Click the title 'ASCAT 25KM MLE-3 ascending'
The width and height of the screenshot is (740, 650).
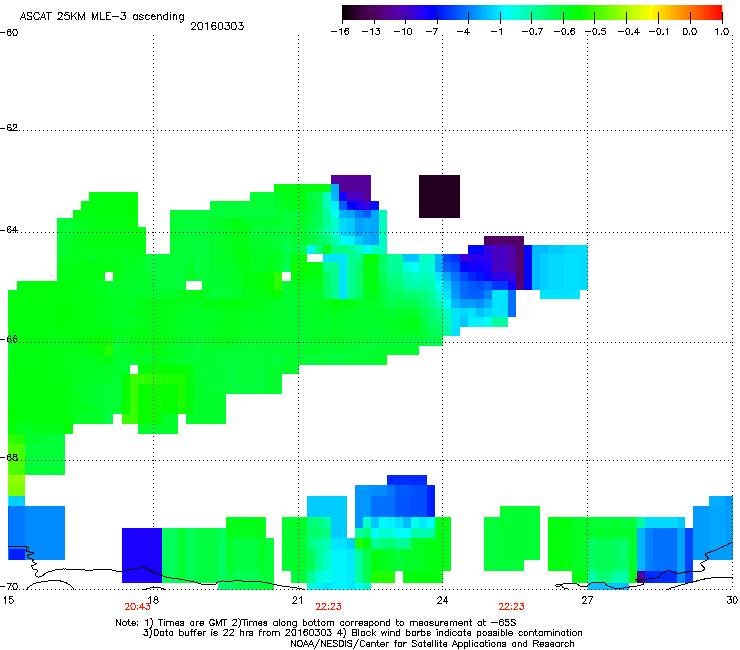[102, 17]
